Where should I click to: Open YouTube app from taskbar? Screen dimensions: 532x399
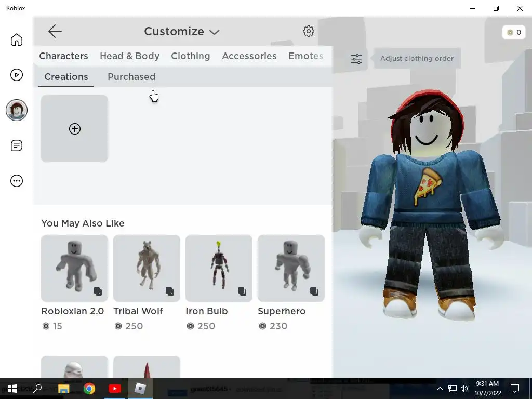[115, 389]
